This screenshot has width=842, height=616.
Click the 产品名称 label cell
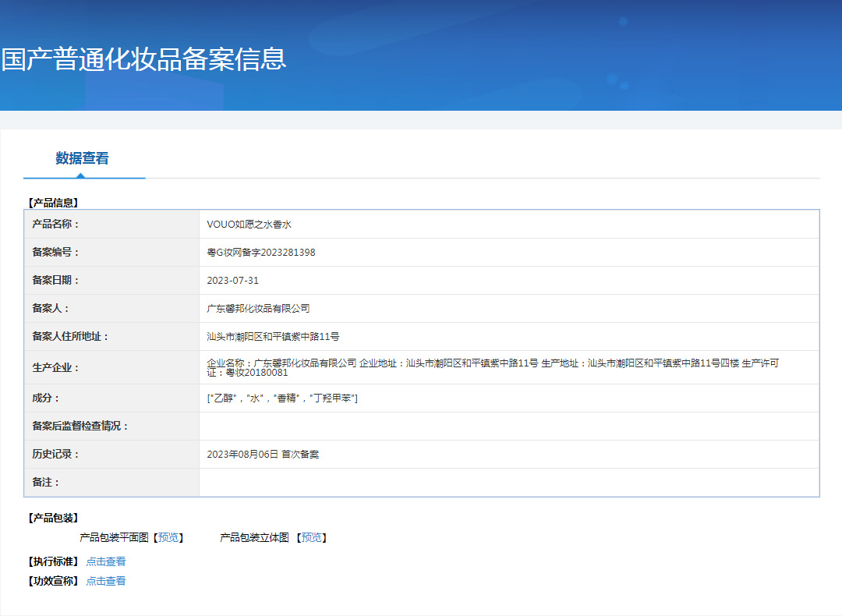click(56, 225)
